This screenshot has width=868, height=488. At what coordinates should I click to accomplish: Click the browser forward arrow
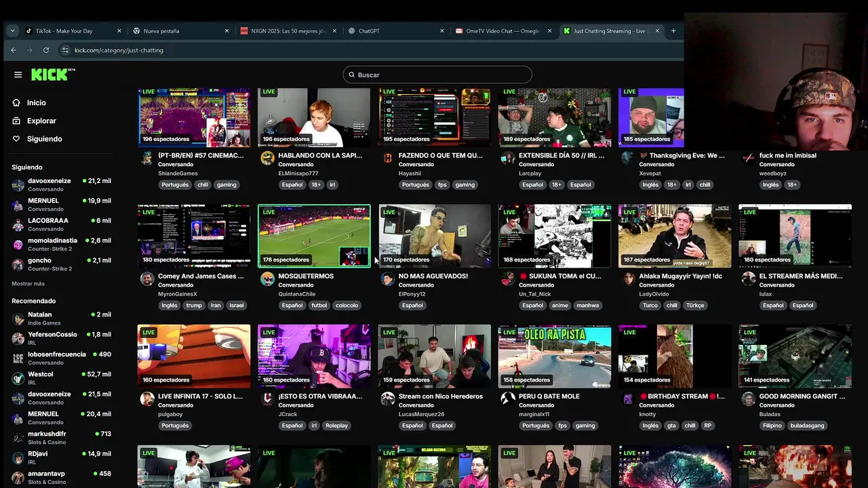point(29,50)
